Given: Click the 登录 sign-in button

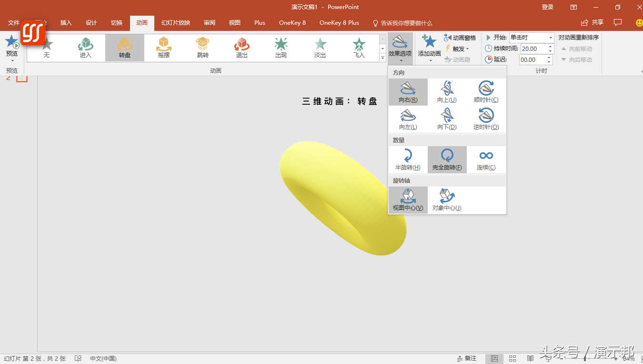Looking at the screenshot, I should pos(548,7).
